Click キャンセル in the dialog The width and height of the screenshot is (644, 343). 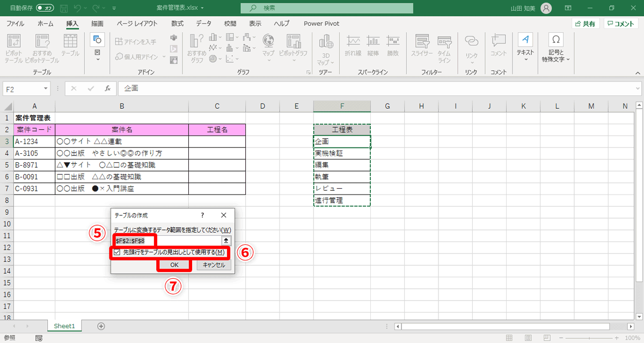click(214, 265)
